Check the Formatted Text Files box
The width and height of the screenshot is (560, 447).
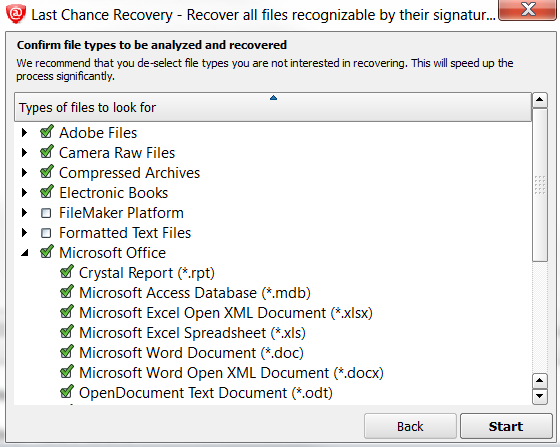pyautogui.click(x=46, y=233)
